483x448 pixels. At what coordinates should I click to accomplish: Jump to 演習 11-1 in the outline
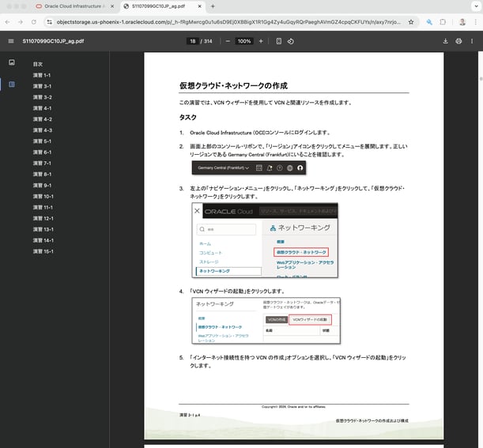coord(43,207)
